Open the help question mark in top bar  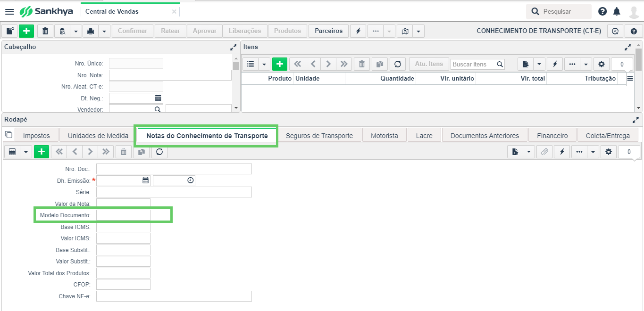[602, 11]
